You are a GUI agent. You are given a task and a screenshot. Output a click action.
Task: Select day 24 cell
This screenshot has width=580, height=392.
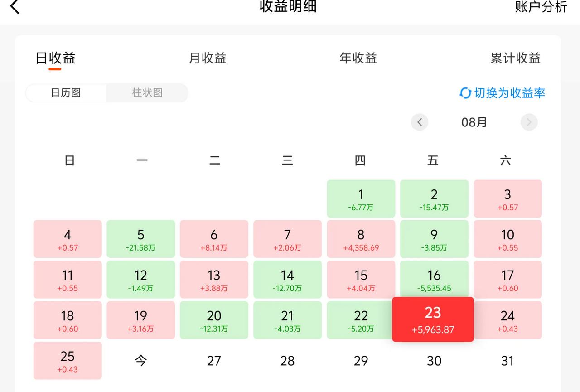coord(507,320)
